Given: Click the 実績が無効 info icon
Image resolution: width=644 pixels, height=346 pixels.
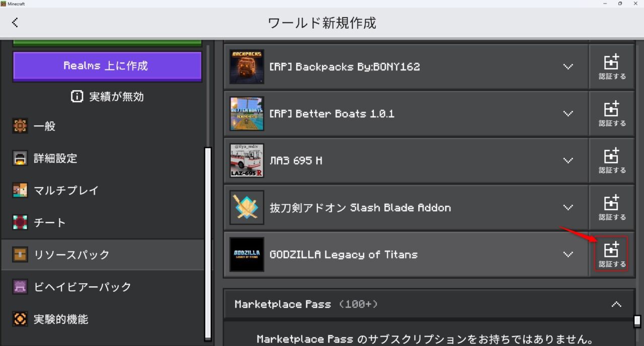Looking at the screenshot, I should 77,97.
